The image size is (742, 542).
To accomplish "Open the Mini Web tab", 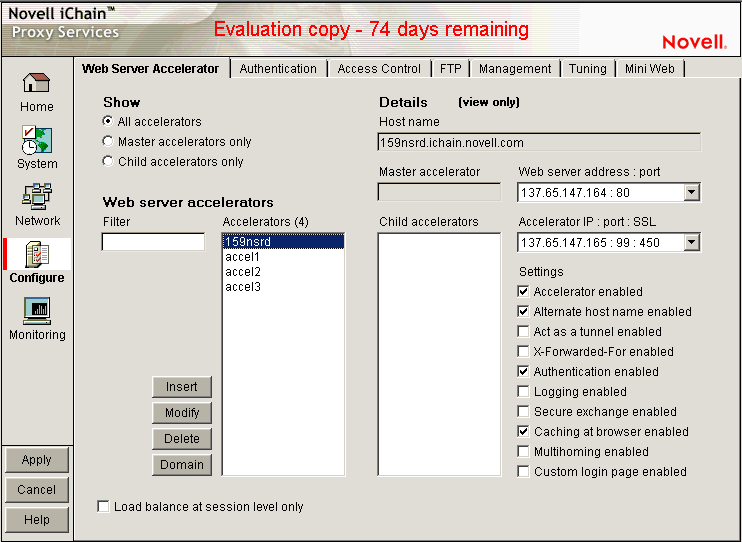I will click(x=650, y=69).
